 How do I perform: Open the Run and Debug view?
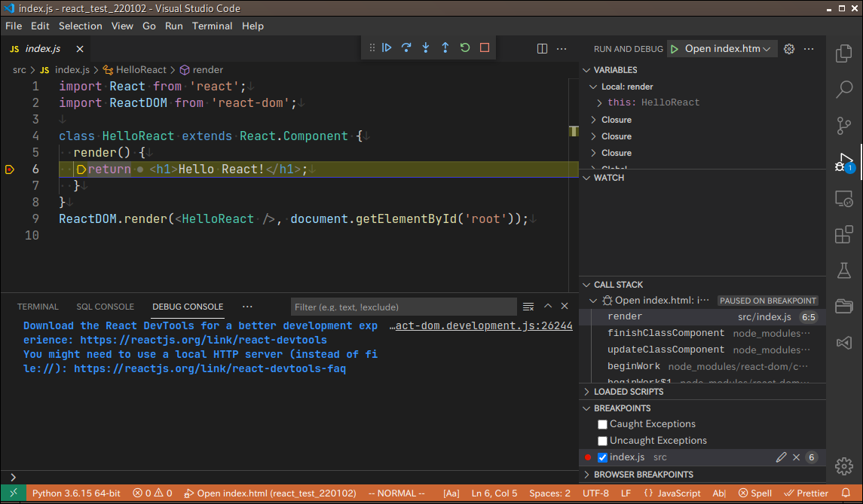pos(843,162)
